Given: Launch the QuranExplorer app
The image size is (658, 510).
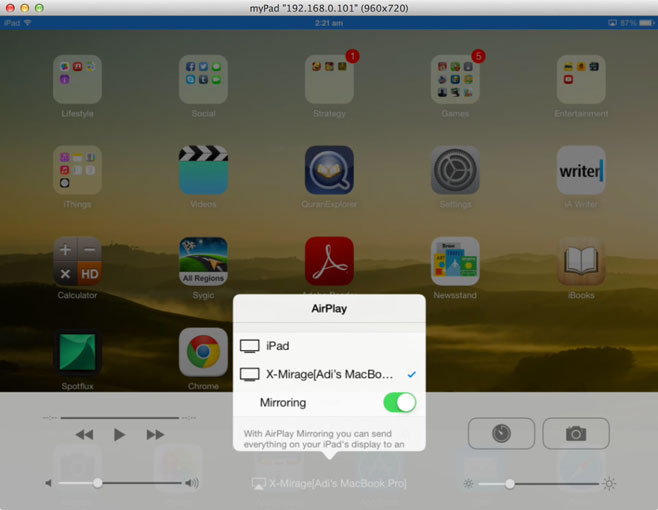Looking at the screenshot, I should tap(329, 170).
